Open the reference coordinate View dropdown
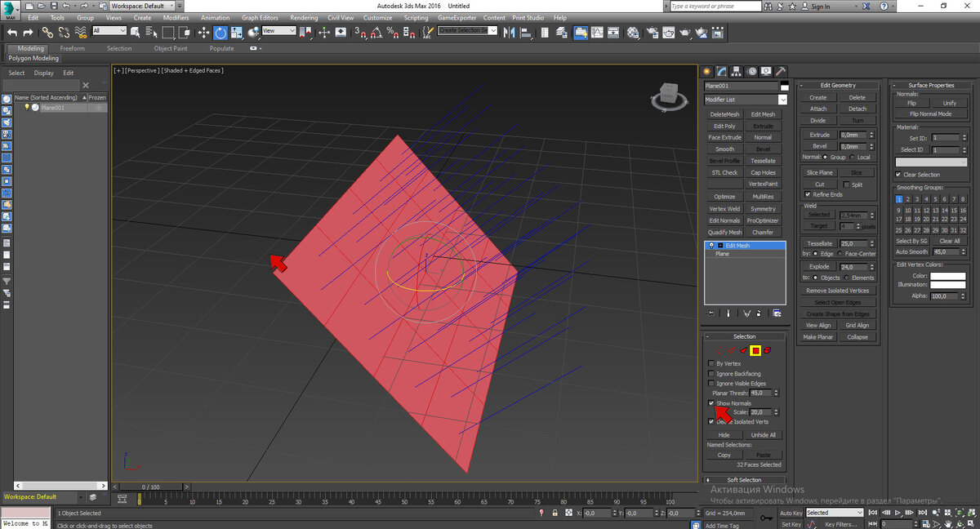Screen dimensions: 980x529 coord(278,31)
